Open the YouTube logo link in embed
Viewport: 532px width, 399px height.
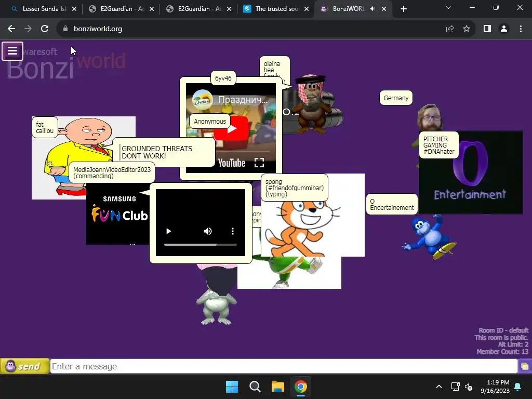coord(232,163)
